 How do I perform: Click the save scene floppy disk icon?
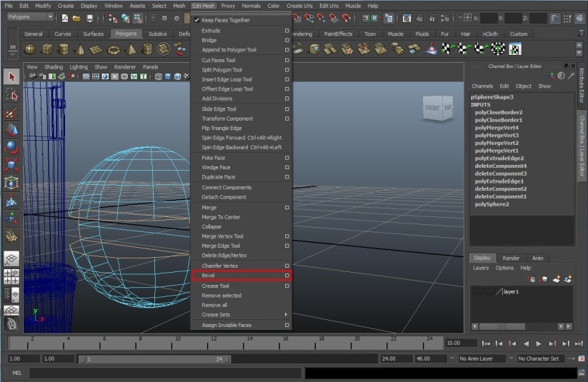89,18
